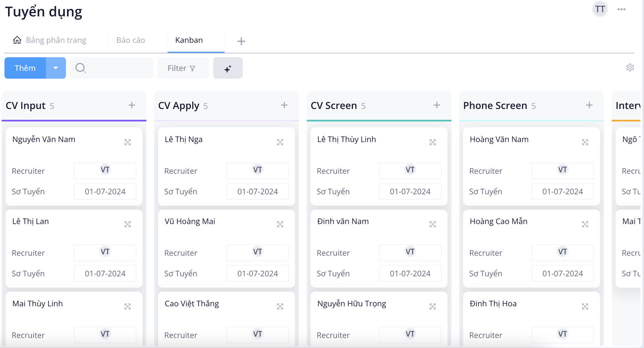644x348 pixels.
Task: Click the search input field
Action: point(112,68)
